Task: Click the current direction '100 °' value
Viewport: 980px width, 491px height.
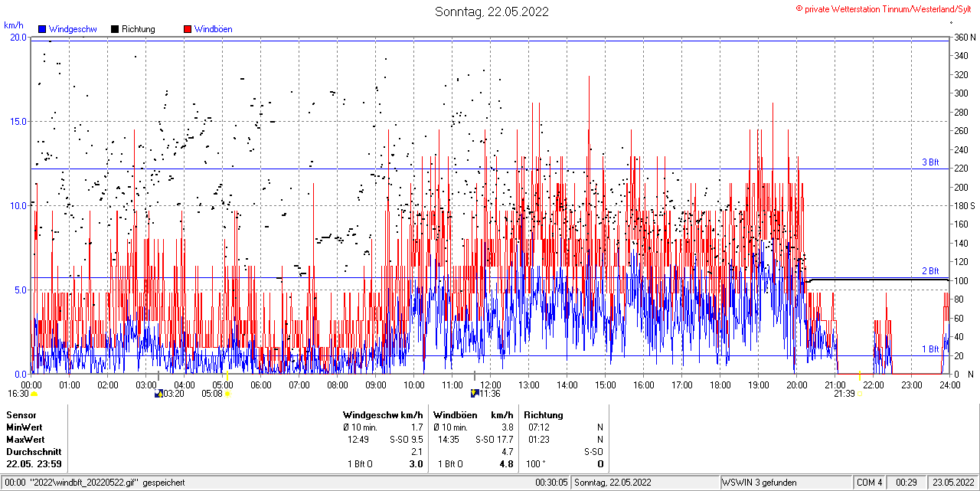Action: [537, 464]
